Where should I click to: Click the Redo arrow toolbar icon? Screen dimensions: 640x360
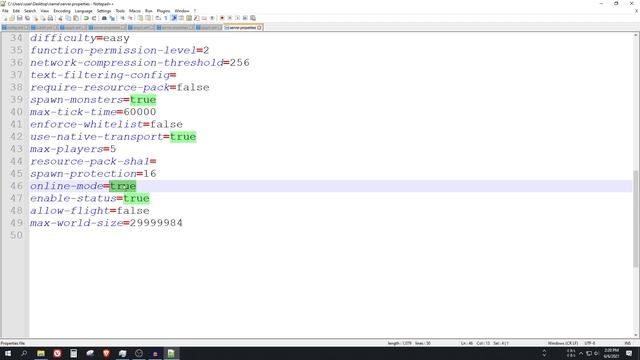[x=93, y=18]
